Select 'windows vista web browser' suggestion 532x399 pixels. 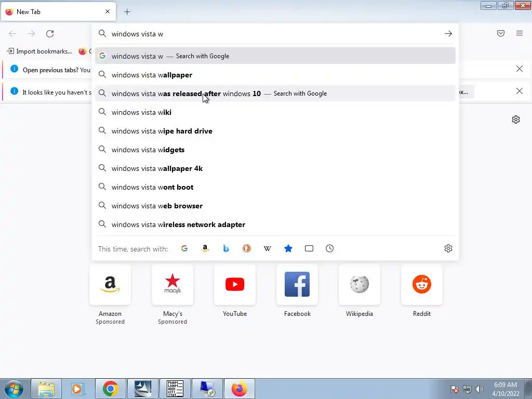coord(275,206)
